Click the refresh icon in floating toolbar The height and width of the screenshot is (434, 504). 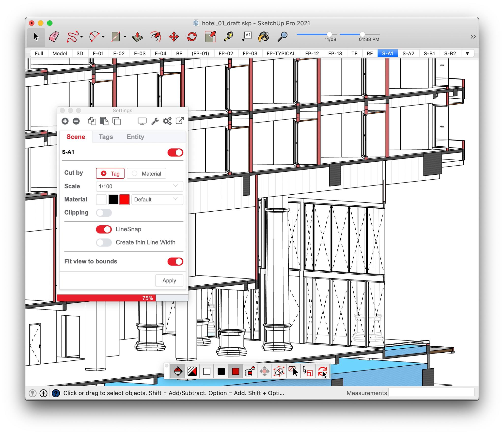(x=322, y=372)
